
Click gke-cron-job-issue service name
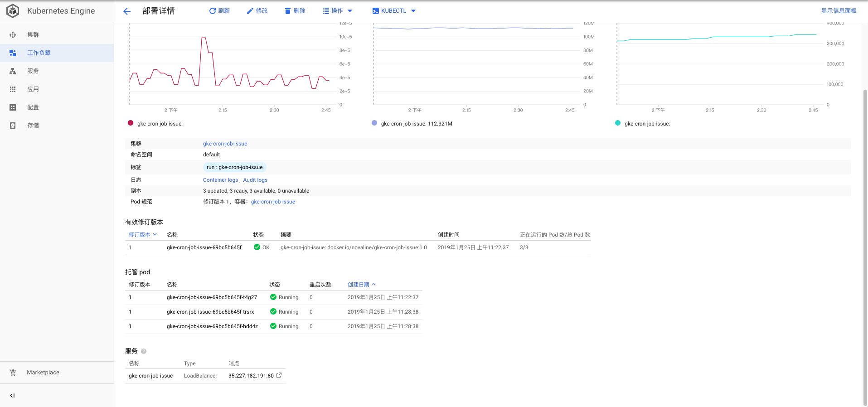pyautogui.click(x=150, y=376)
